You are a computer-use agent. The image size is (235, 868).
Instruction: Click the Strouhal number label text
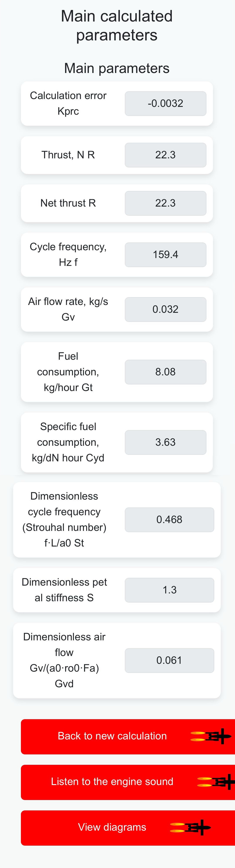pos(64,520)
